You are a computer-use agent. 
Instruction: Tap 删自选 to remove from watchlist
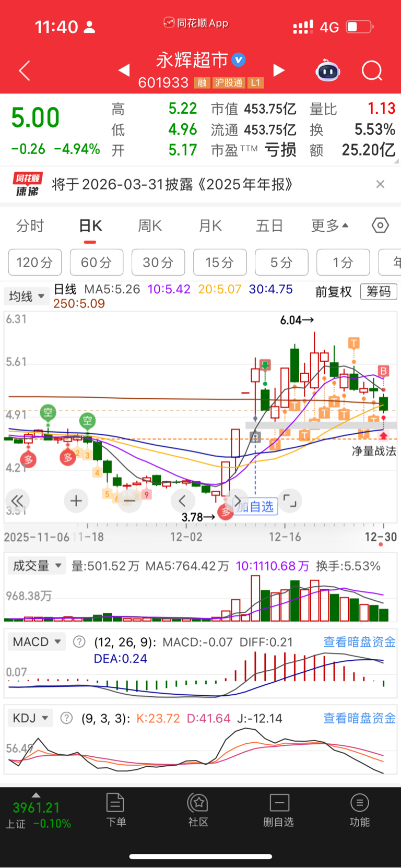tap(279, 810)
